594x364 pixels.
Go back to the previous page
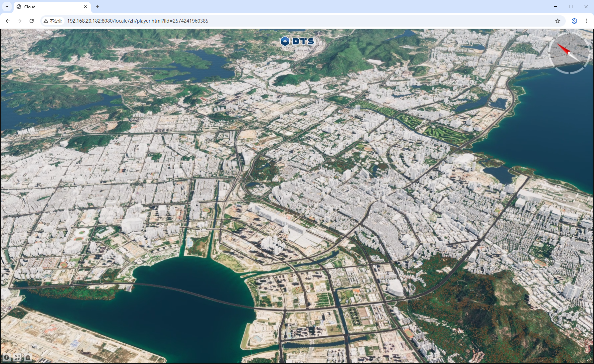pos(8,21)
